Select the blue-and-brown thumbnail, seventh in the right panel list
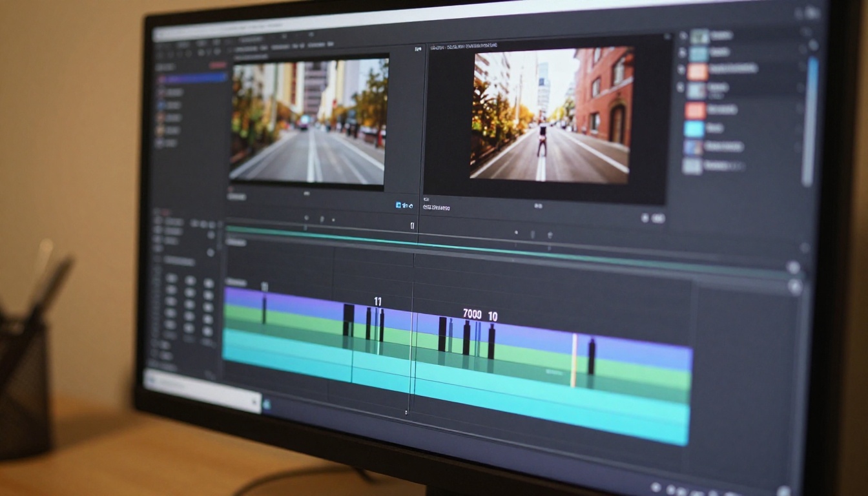Viewport: 868px width, 496px height. click(694, 147)
